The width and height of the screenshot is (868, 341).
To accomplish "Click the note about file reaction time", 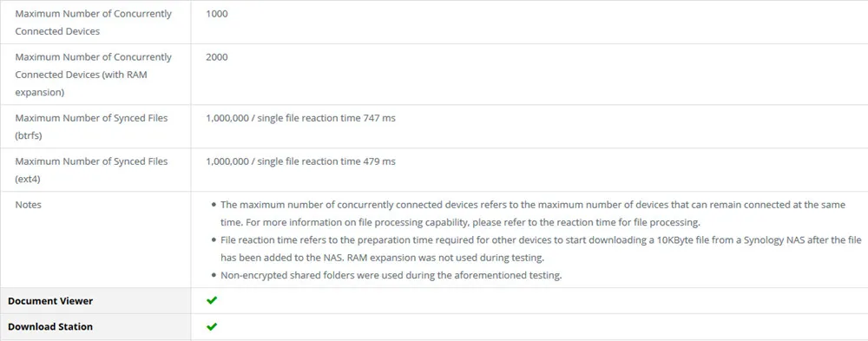I will (542, 249).
